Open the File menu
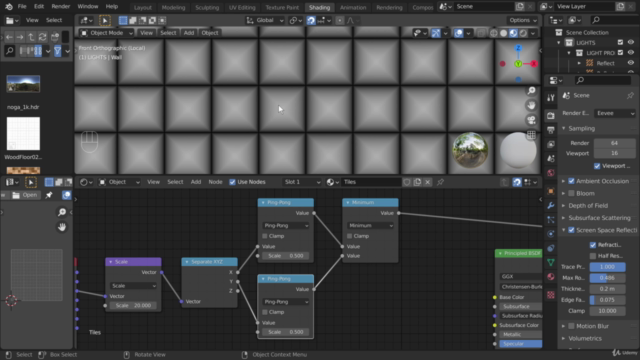The width and height of the screenshot is (640, 360). (22, 7)
